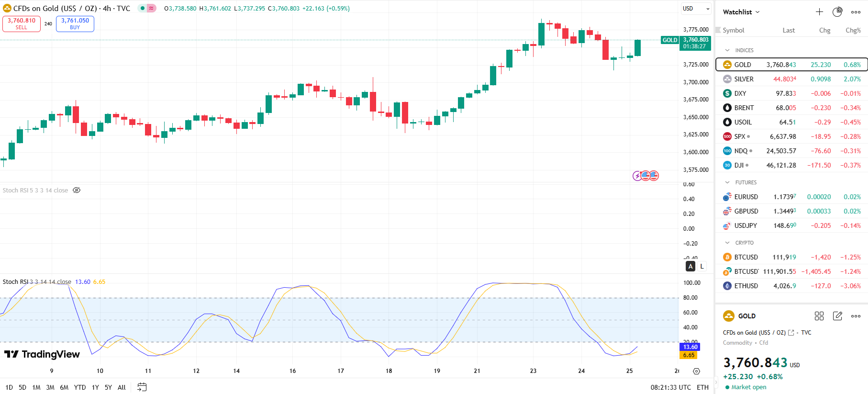Screen dimensions: 868x394
Task: Open the Go to date calendar icon
Action: [x=142, y=387]
